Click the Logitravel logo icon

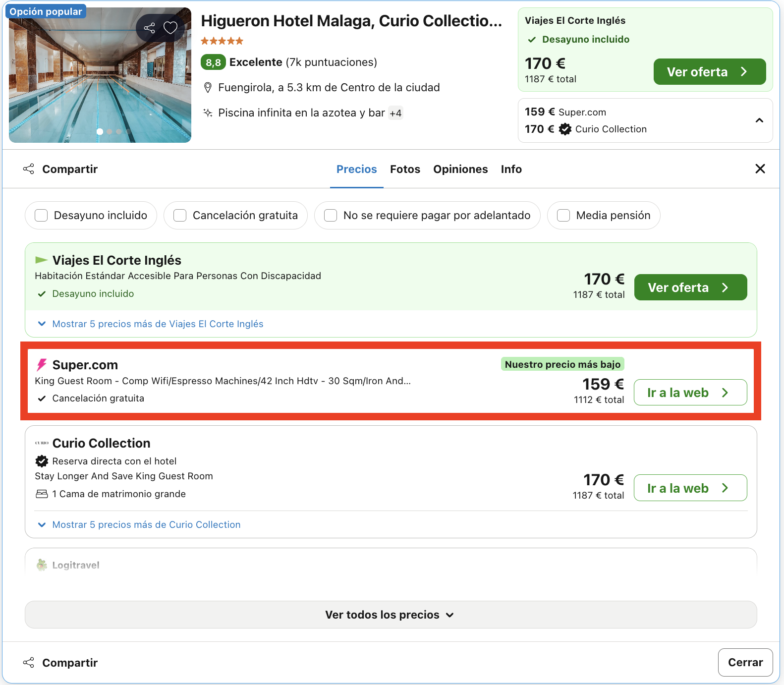point(42,565)
